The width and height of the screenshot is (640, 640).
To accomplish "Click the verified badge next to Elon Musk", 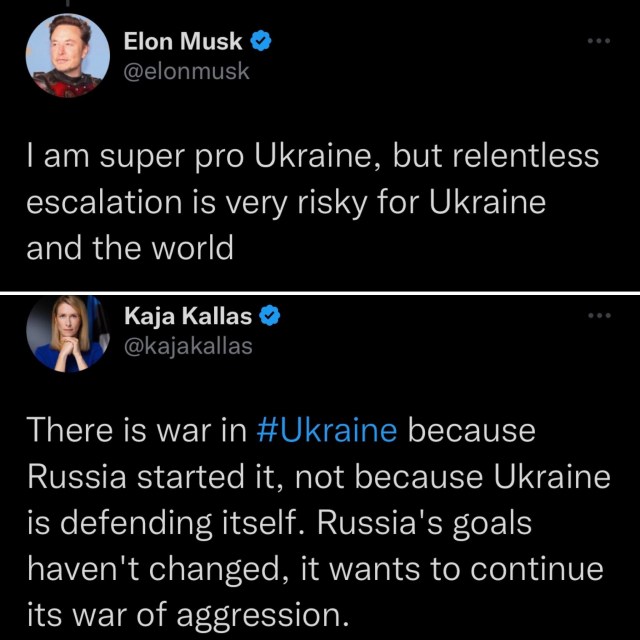I will (261, 41).
